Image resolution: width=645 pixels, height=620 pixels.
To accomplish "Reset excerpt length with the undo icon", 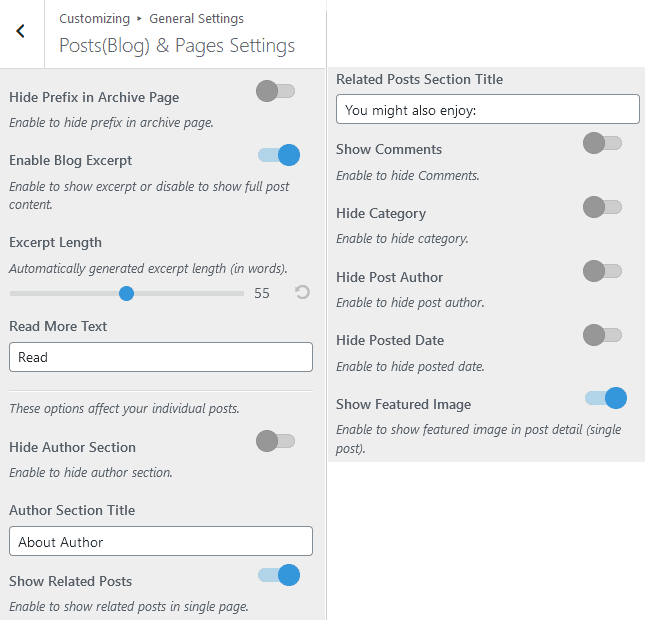I will pyautogui.click(x=302, y=293).
